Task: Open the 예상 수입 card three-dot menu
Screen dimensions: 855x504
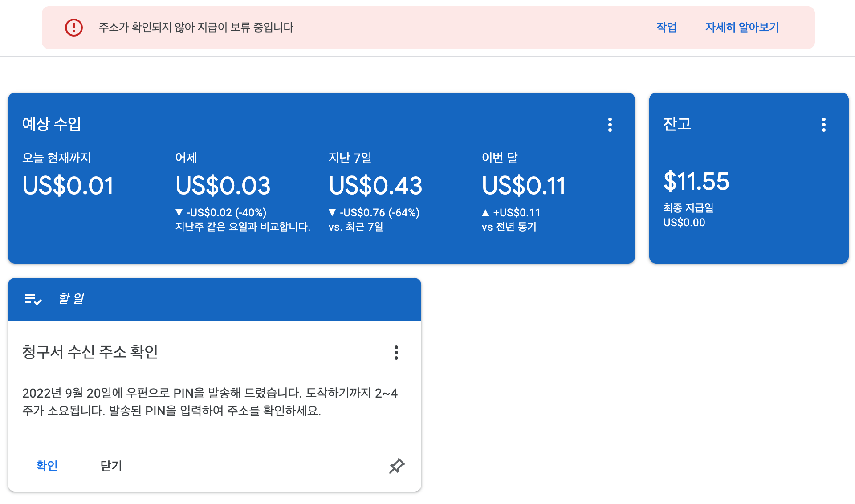Action: [x=610, y=125]
